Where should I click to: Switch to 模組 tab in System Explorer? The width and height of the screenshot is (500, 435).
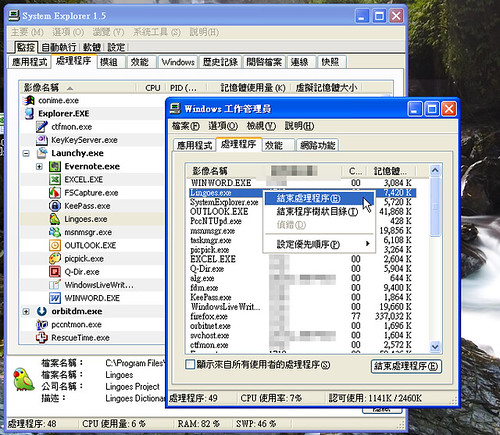point(111,62)
